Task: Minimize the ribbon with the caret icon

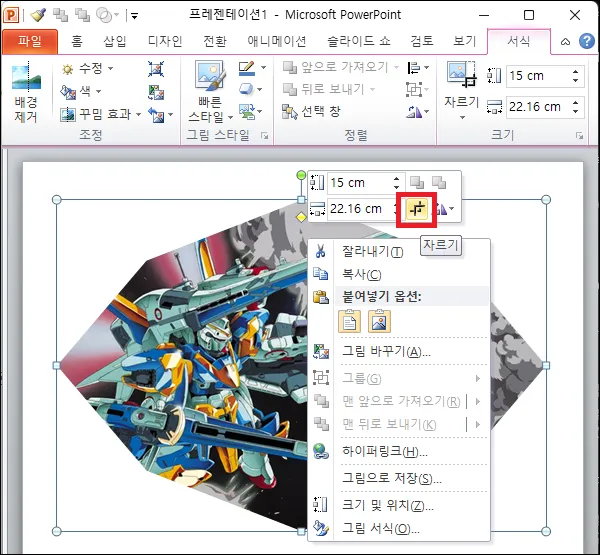Action: pyautogui.click(x=565, y=41)
